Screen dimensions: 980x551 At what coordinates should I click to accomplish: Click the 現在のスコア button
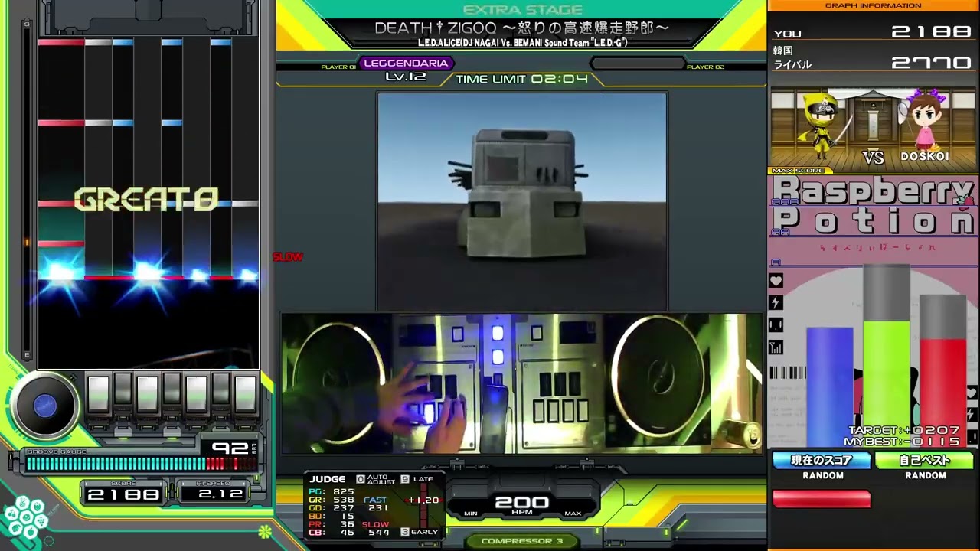(x=822, y=460)
